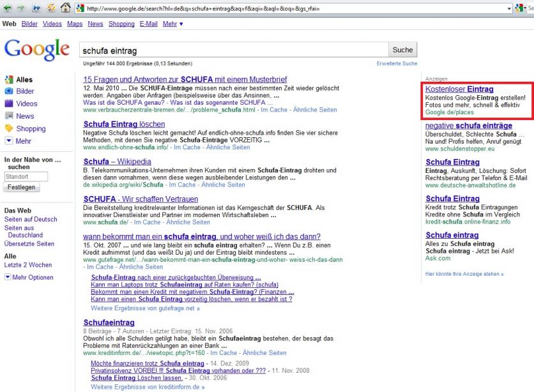Open Bekommt man einen Kredit sublink
Viewport: 534px width, 392px height.
click(x=192, y=292)
